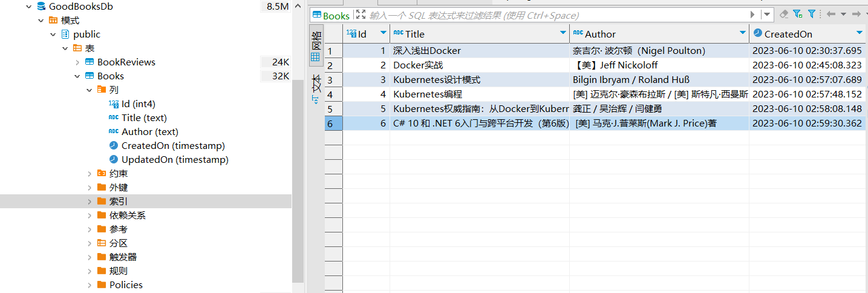
Task: Collapse the 表 tables node
Action: point(65,48)
